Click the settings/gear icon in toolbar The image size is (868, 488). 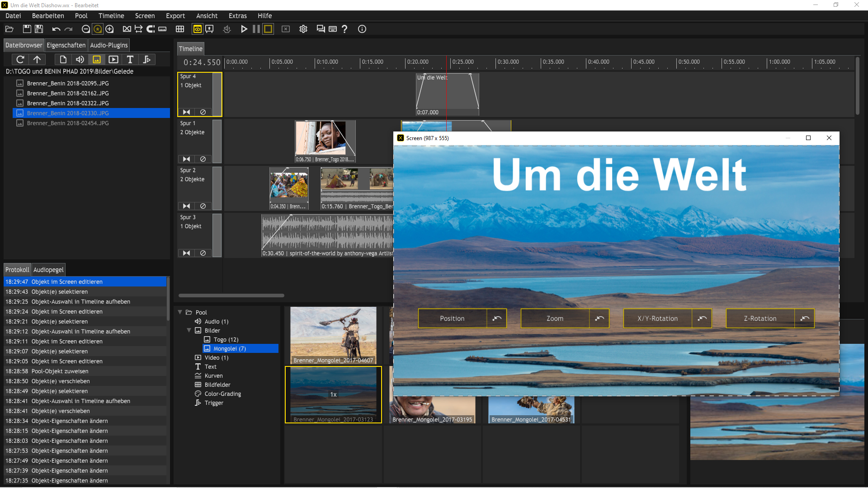302,28
